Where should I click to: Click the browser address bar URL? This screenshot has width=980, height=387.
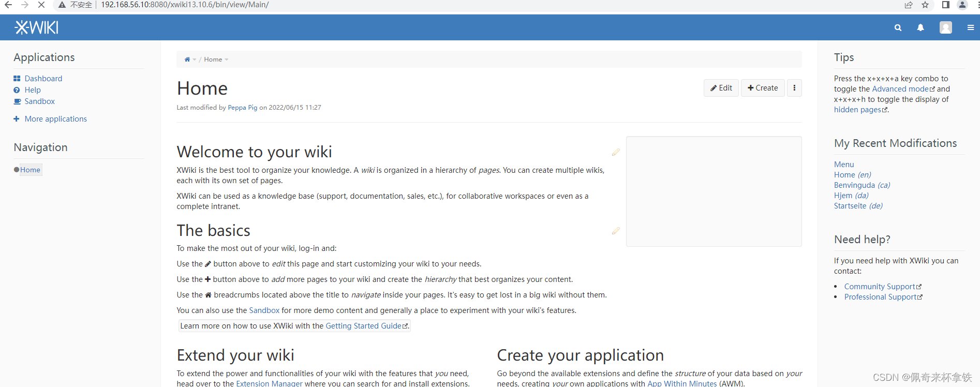185,5
